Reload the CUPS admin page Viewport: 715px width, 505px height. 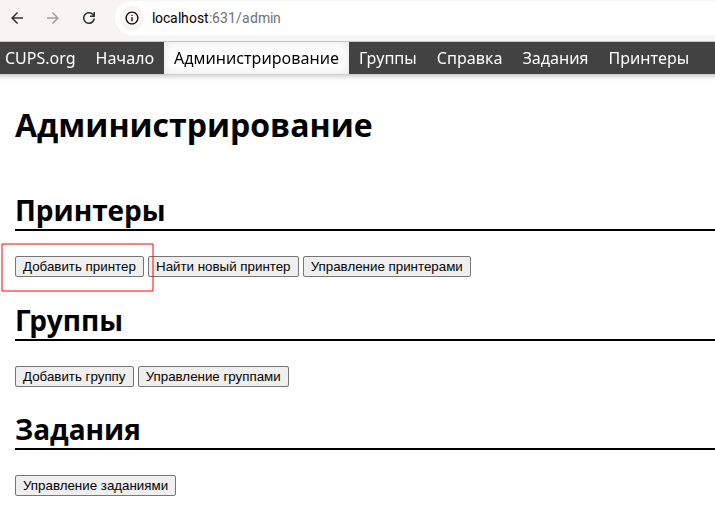pyautogui.click(x=89, y=18)
